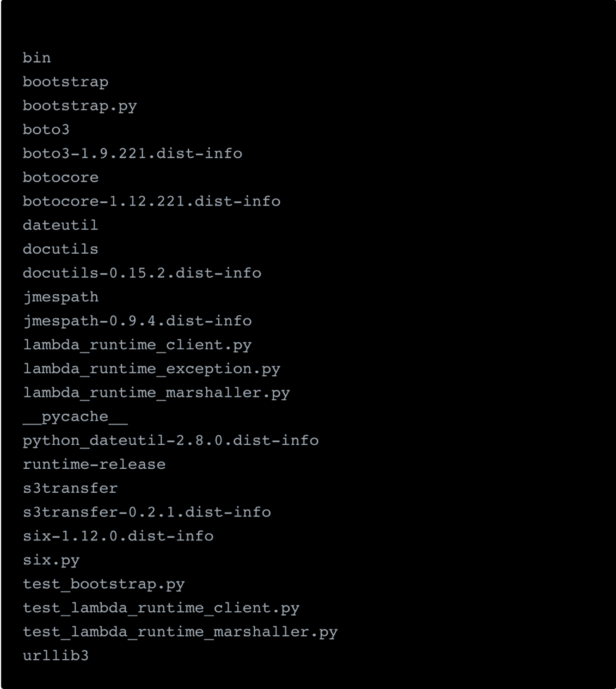Click boto3-1.9.221.dist-info entry
The image size is (616, 689).
point(132,153)
